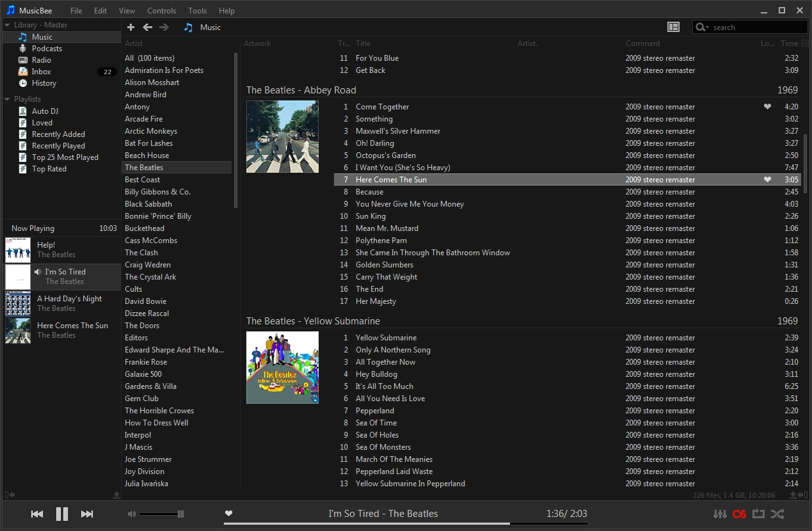812x531 pixels.
Task: Open the search magnifier dropdown
Action: click(702, 27)
